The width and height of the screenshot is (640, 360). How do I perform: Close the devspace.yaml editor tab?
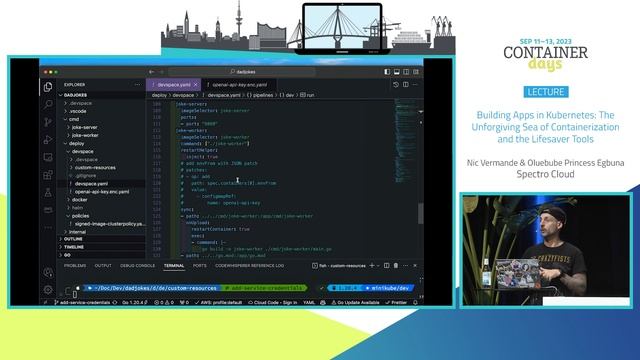pyautogui.click(x=196, y=84)
